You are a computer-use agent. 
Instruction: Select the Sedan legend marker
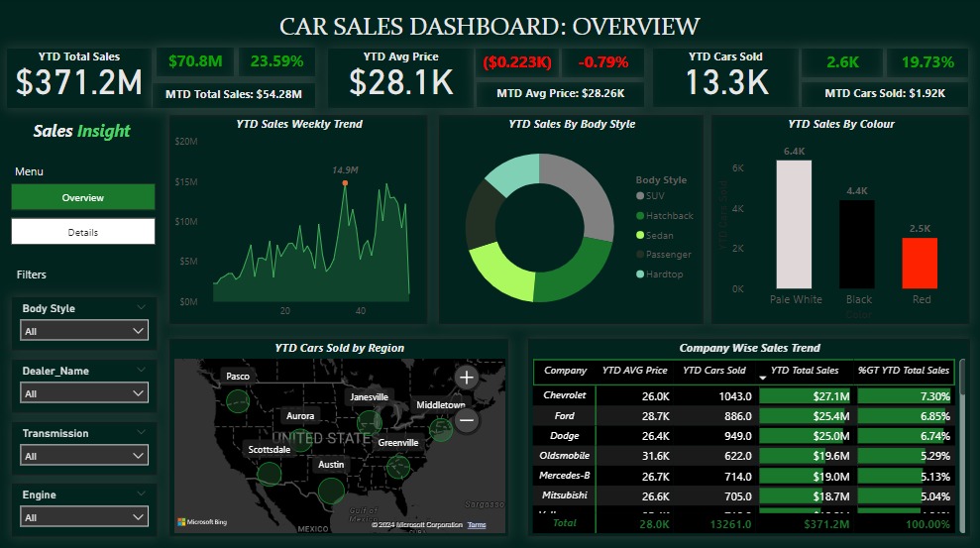(640, 235)
